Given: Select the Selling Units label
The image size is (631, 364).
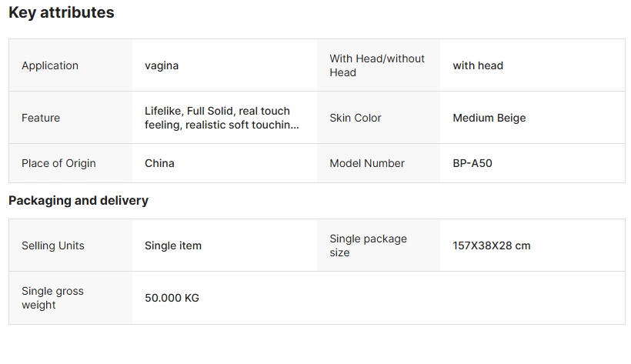Looking at the screenshot, I should point(53,245).
